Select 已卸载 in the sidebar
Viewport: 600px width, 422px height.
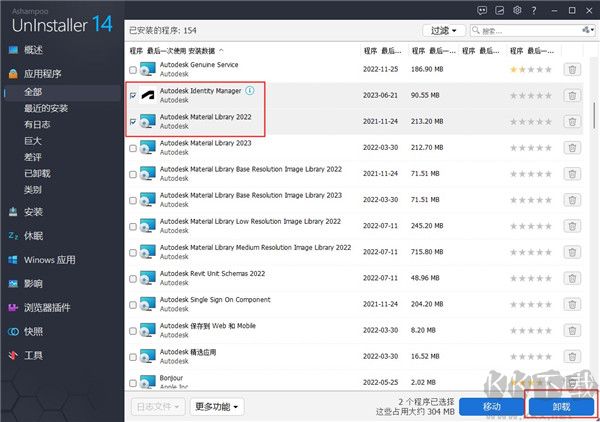tap(37, 173)
